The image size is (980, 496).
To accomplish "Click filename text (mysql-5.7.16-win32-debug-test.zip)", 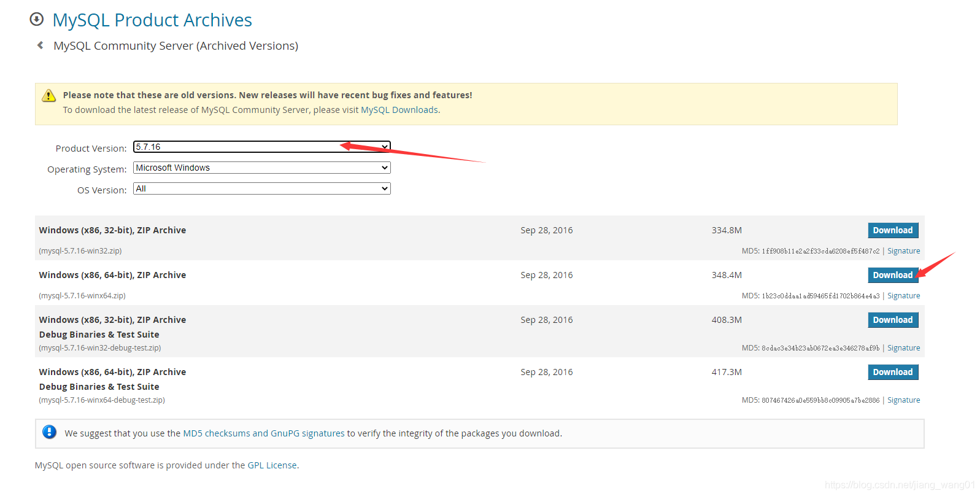I will pyautogui.click(x=100, y=348).
